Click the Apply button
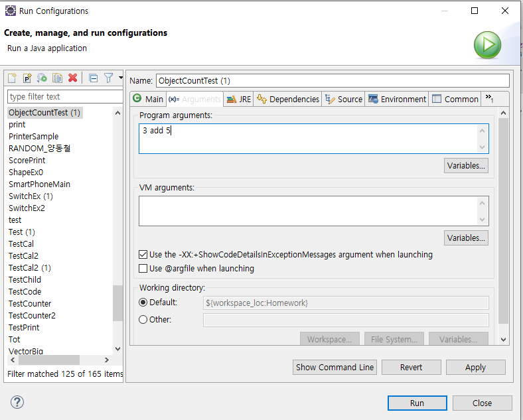Image resolution: width=523 pixels, height=420 pixels. [x=475, y=367]
